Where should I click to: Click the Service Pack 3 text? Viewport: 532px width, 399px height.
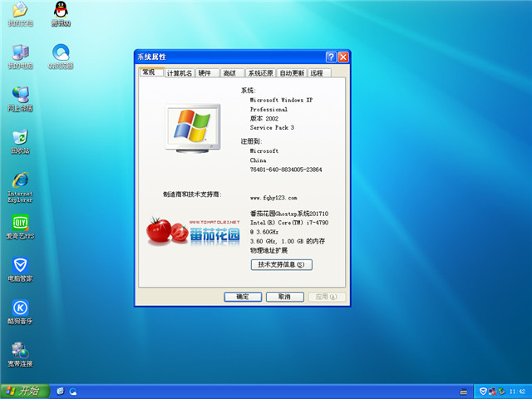coord(272,127)
